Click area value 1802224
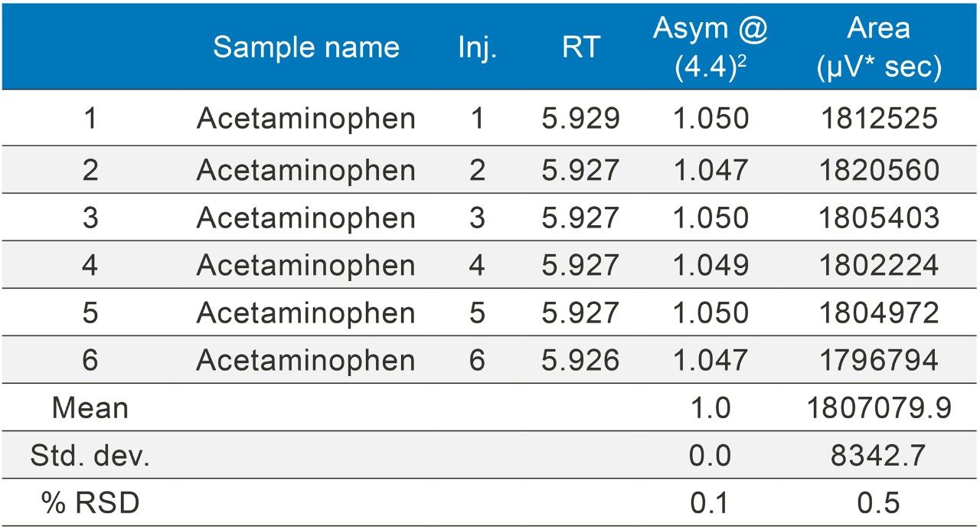Viewport: 980px width, 530px height. pyautogui.click(x=878, y=266)
